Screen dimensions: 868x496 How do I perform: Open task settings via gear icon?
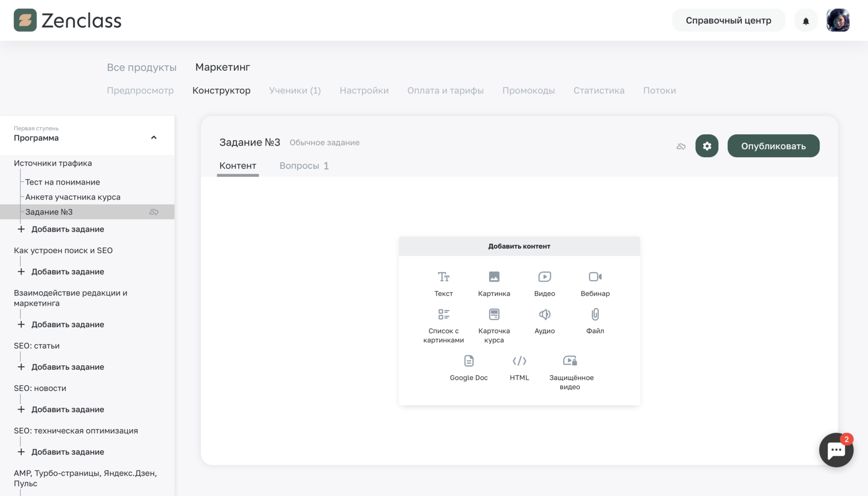(707, 146)
